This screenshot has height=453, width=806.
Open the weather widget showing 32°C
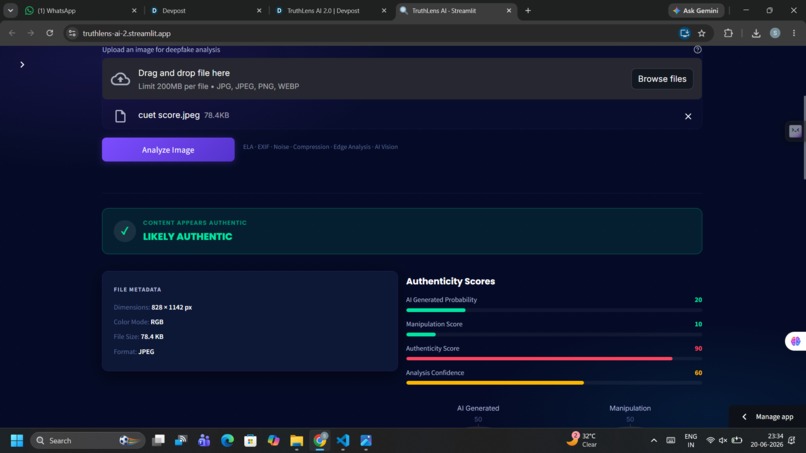582,440
